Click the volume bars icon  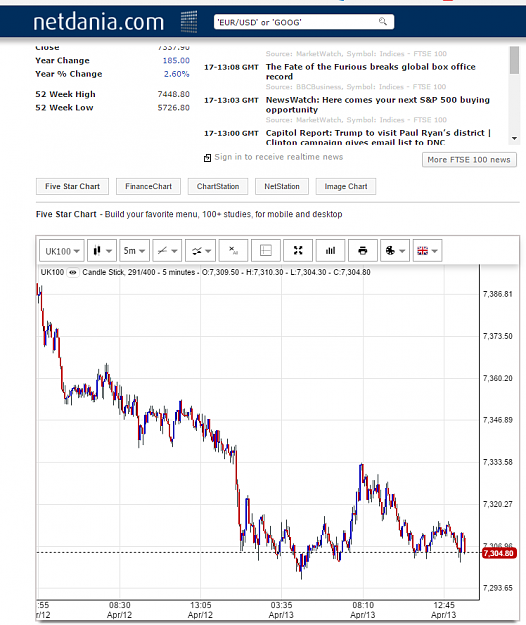coord(330,251)
